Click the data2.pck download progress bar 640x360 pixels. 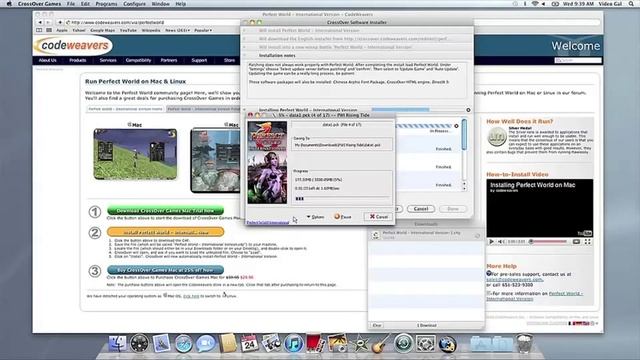point(343,198)
